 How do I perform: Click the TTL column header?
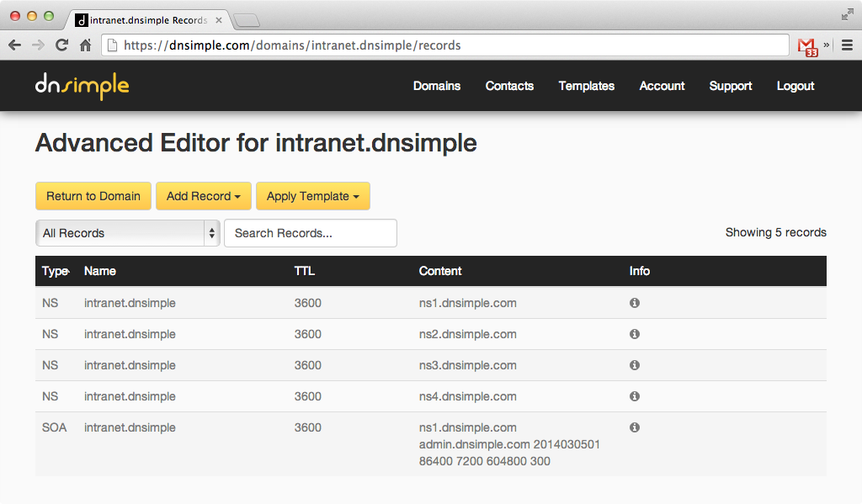pos(305,271)
